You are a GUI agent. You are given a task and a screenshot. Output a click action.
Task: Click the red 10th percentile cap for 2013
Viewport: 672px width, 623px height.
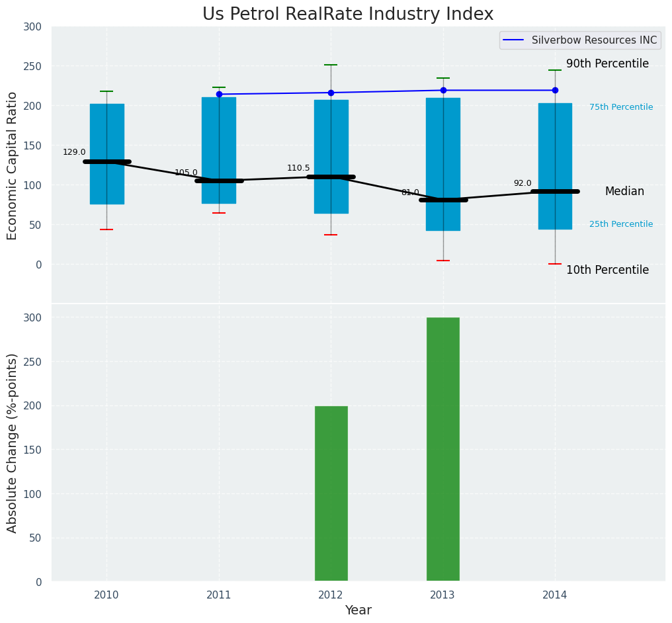[x=443, y=261]
